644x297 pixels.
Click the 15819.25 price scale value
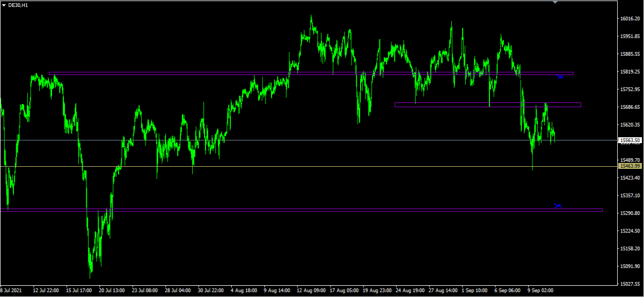pyautogui.click(x=630, y=72)
